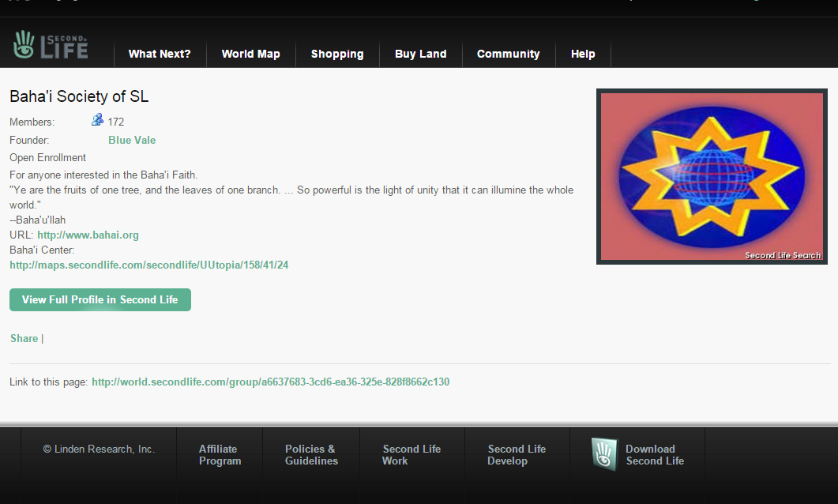Click the 'For anyone interested in the Baha'i Faith' line
838x504 pixels.
click(103, 175)
